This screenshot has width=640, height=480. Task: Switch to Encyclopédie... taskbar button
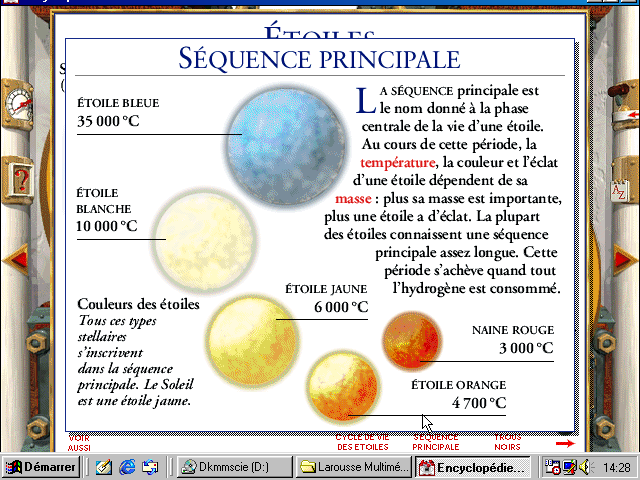[x=472, y=467]
